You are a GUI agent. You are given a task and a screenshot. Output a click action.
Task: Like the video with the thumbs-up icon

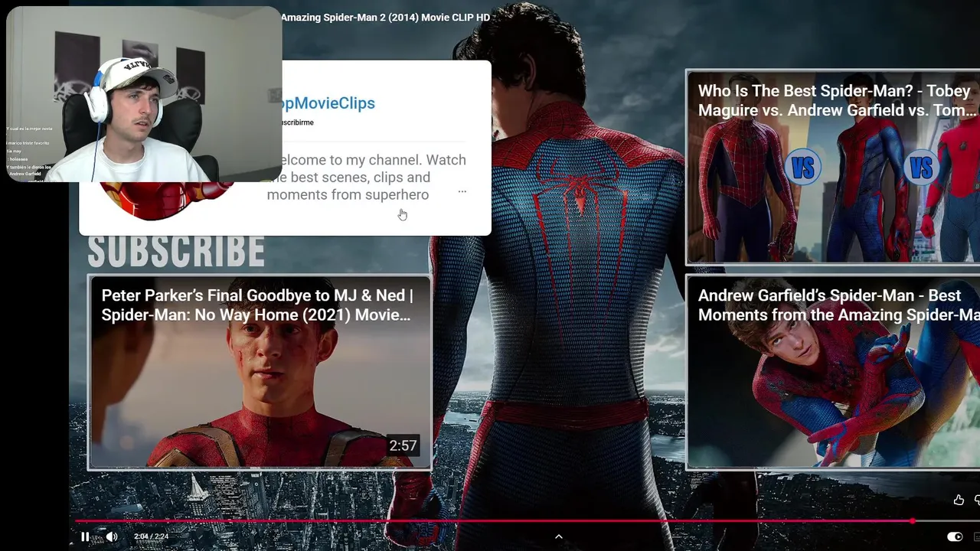(x=959, y=500)
